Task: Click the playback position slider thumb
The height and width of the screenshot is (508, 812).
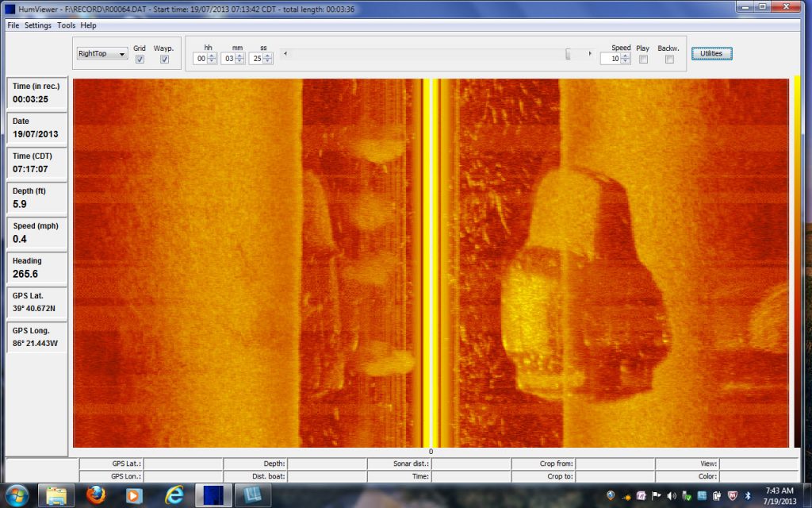Action: (568, 54)
